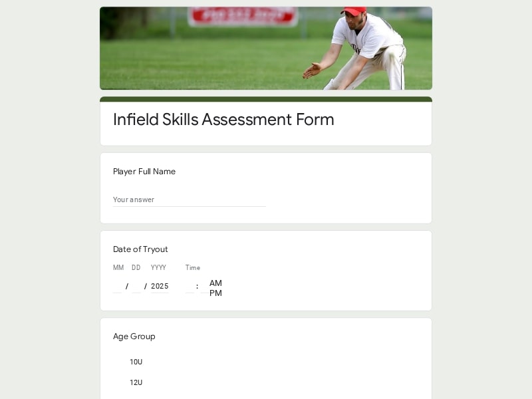Click the dark green bar atop the title card
Viewport: 532px width, 399px height.
(266, 99)
